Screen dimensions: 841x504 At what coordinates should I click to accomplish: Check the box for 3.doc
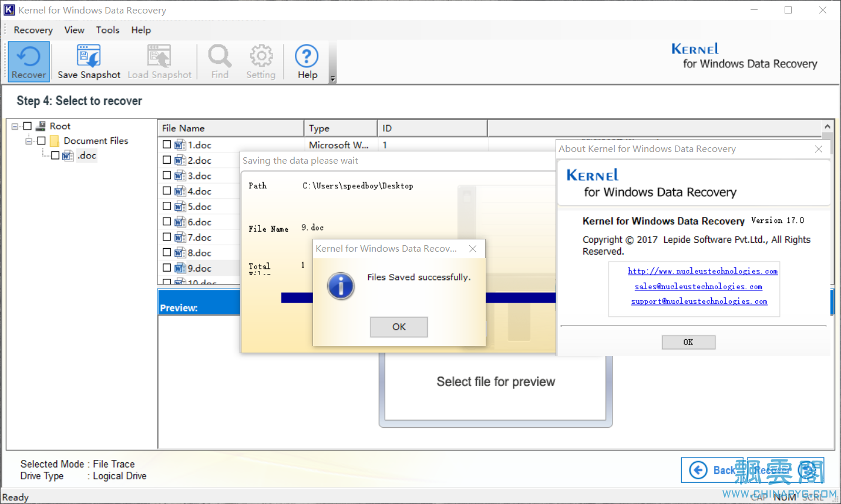(167, 175)
